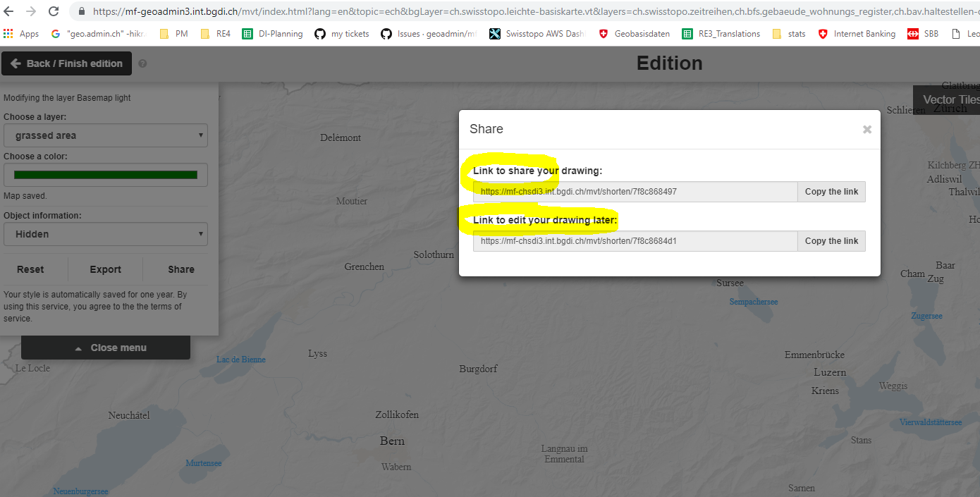Collapse the menu with 'Close menu'
This screenshot has width=980, height=497.
point(106,347)
